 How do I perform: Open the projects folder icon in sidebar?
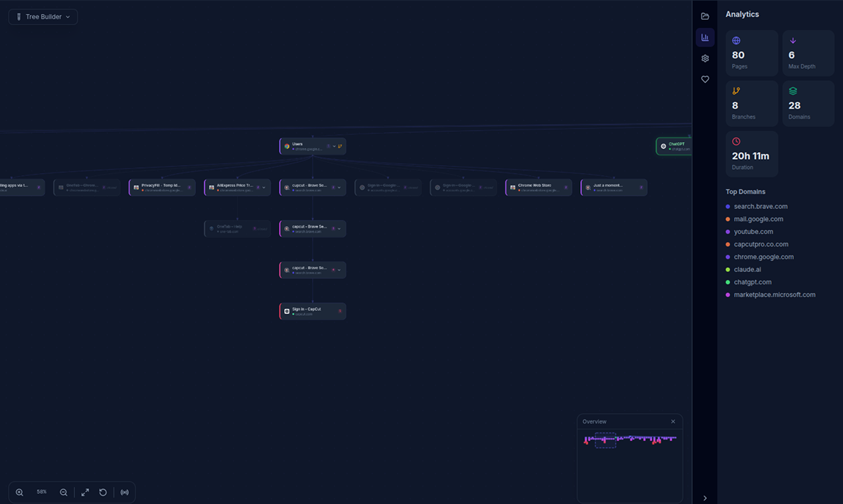pyautogui.click(x=705, y=16)
